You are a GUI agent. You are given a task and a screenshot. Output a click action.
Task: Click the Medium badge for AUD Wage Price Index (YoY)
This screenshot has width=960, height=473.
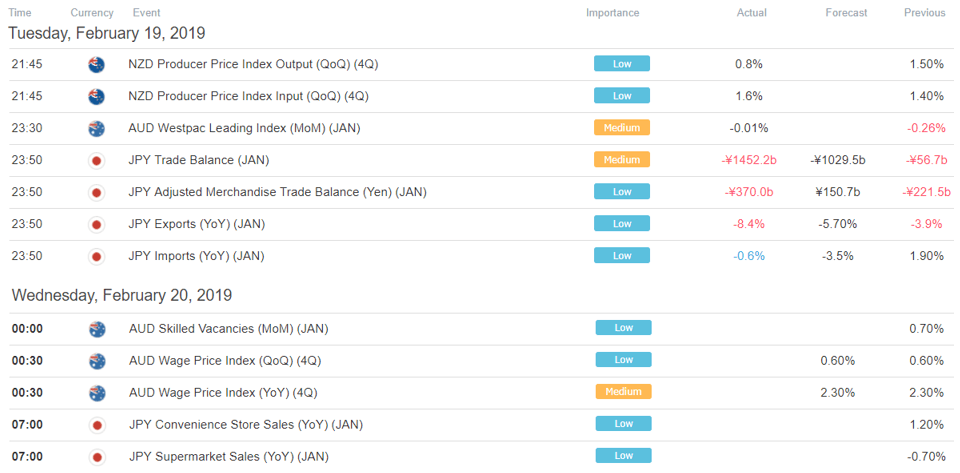click(623, 392)
